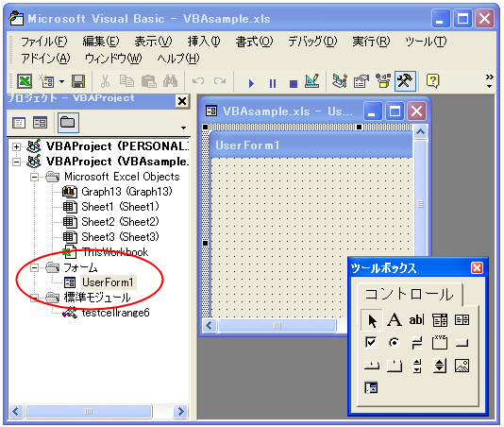Pick the SpinButton control in Toolbox
The width and height of the screenshot is (504, 427).
pyautogui.click(x=440, y=366)
